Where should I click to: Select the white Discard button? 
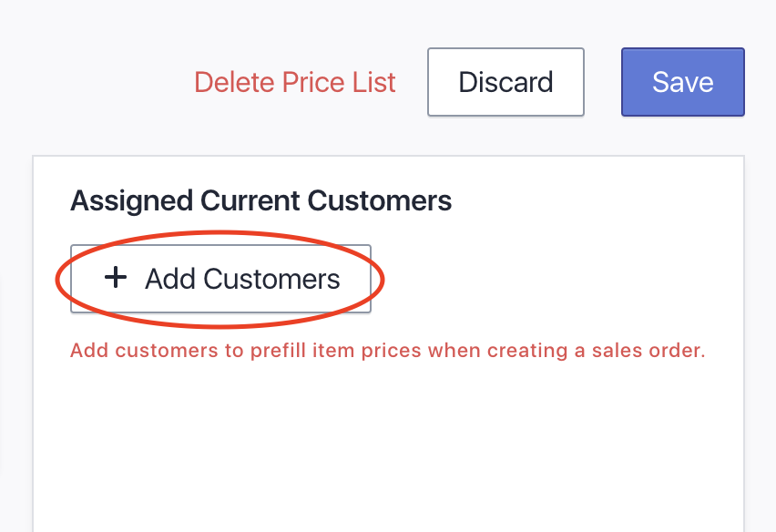point(505,82)
